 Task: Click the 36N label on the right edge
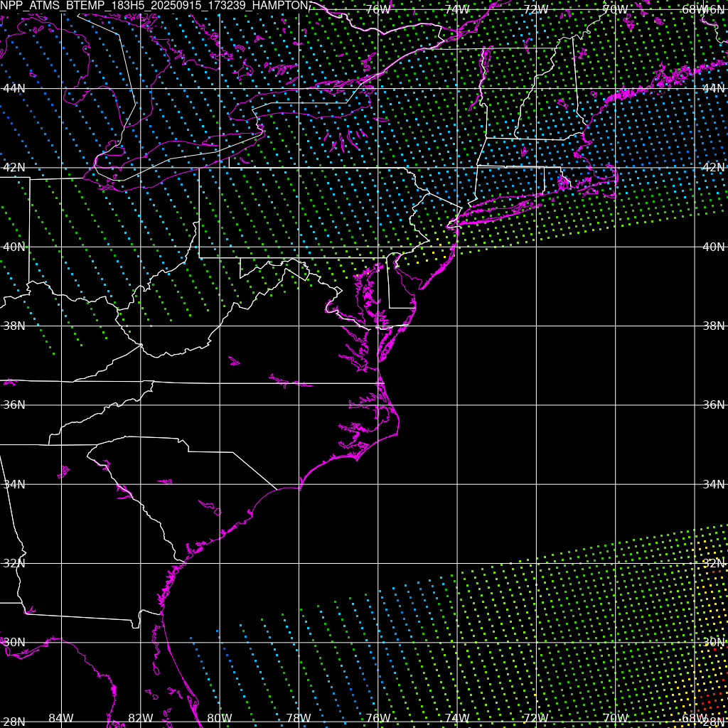(713, 405)
